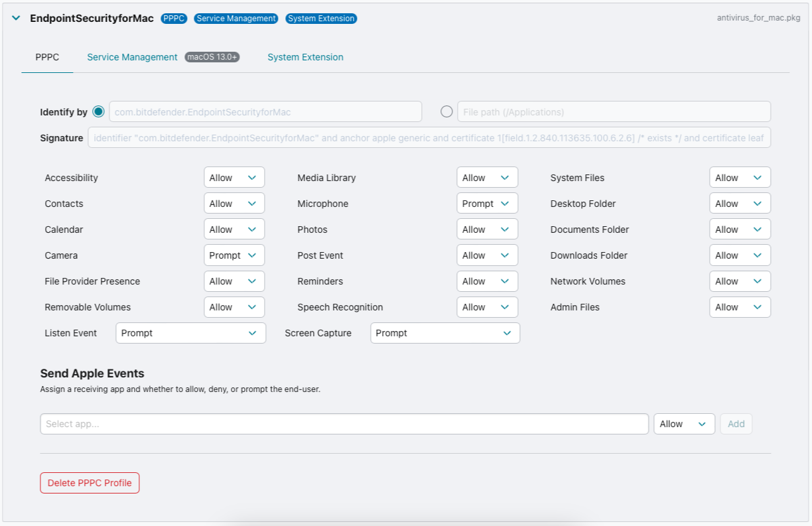This screenshot has height=526, width=812.
Task: Open the Network Volumes dropdown
Action: [x=740, y=281]
